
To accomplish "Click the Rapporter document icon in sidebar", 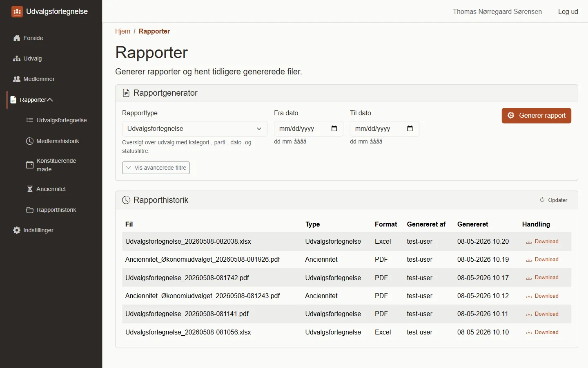I will coord(13,100).
